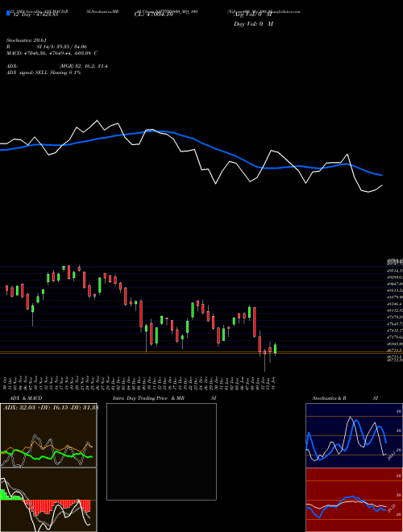Click the blue Stochastics chart panel
Image resolution: width=403 pixels, height=532 pixels.
pos(354,435)
